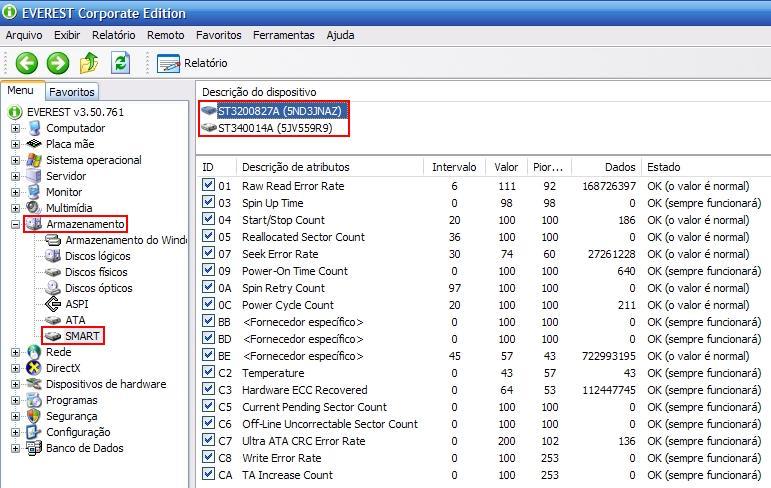This screenshot has width=771, height=488.
Task: Uncheck the Raw Read Error Rate checkbox
Action: 208,185
